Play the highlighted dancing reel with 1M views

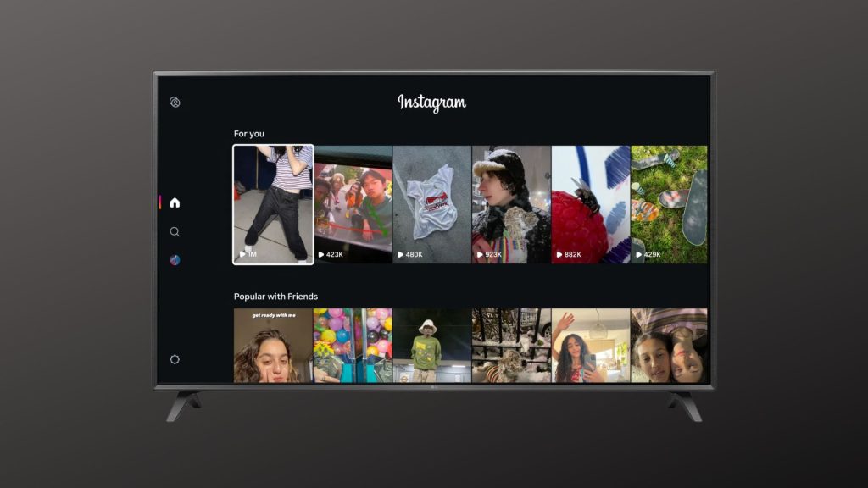[x=273, y=204]
